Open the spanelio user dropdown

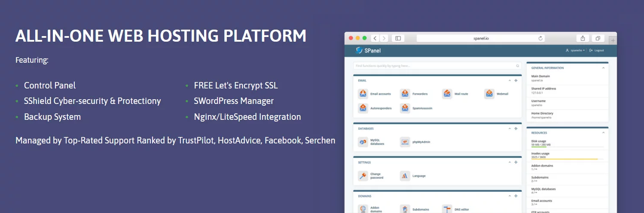pyautogui.click(x=575, y=50)
